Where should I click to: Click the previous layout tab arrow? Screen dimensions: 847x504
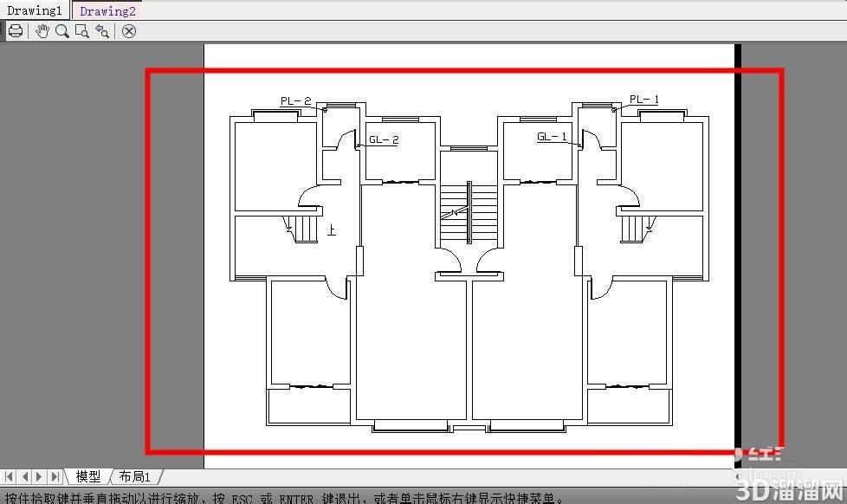pyautogui.click(x=24, y=476)
